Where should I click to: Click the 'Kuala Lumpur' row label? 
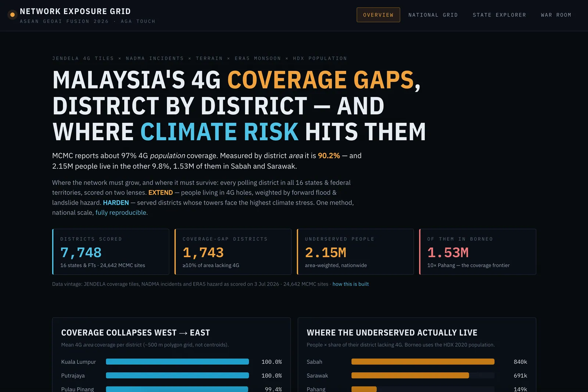pos(78,362)
